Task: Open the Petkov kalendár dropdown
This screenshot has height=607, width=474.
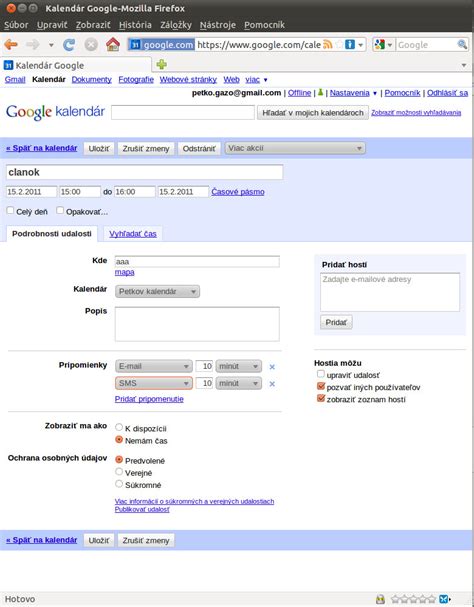Action: tap(157, 291)
